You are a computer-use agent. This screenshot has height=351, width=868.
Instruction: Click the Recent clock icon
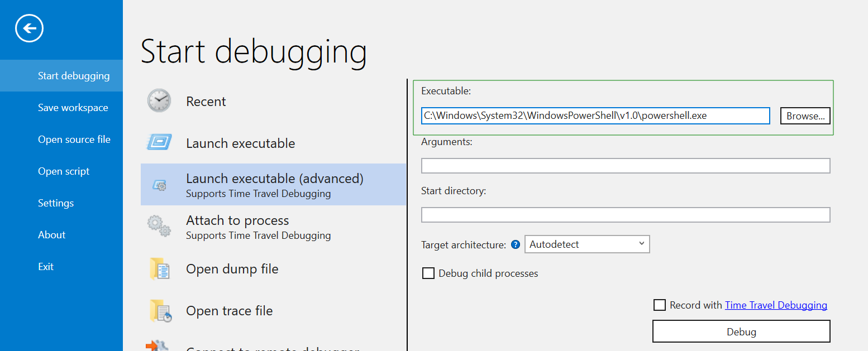click(159, 101)
